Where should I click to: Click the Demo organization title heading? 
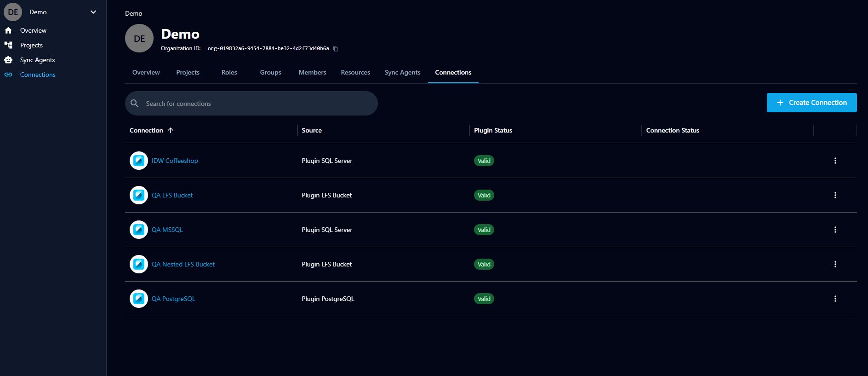(x=180, y=34)
